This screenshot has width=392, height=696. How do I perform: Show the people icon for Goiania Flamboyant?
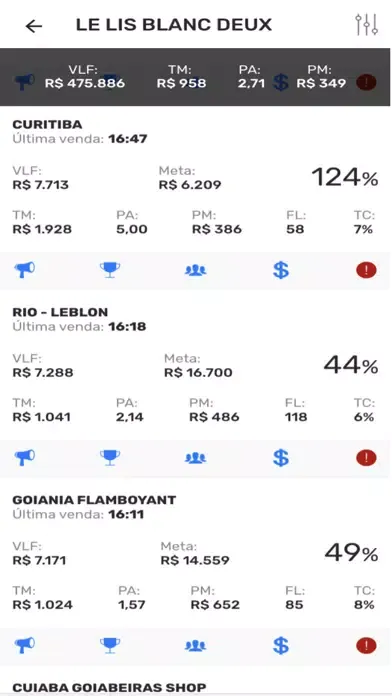click(x=195, y=645)
